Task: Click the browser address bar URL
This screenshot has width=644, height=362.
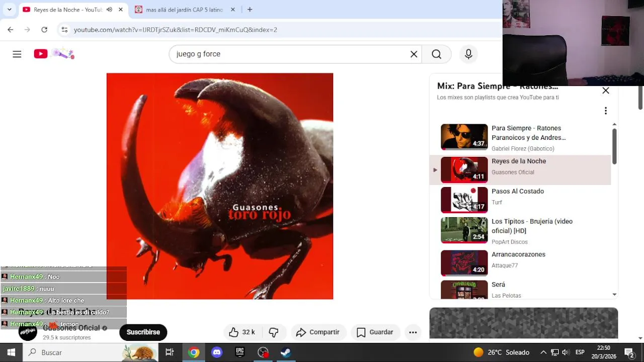Action: click(x=175, y=30)
